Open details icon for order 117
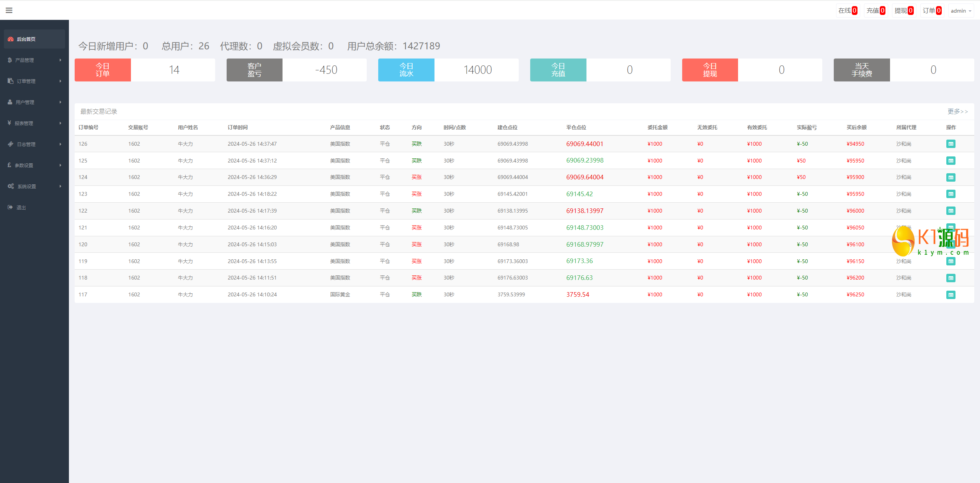Screen dimensions: 980x483 (x=951, y=295)
